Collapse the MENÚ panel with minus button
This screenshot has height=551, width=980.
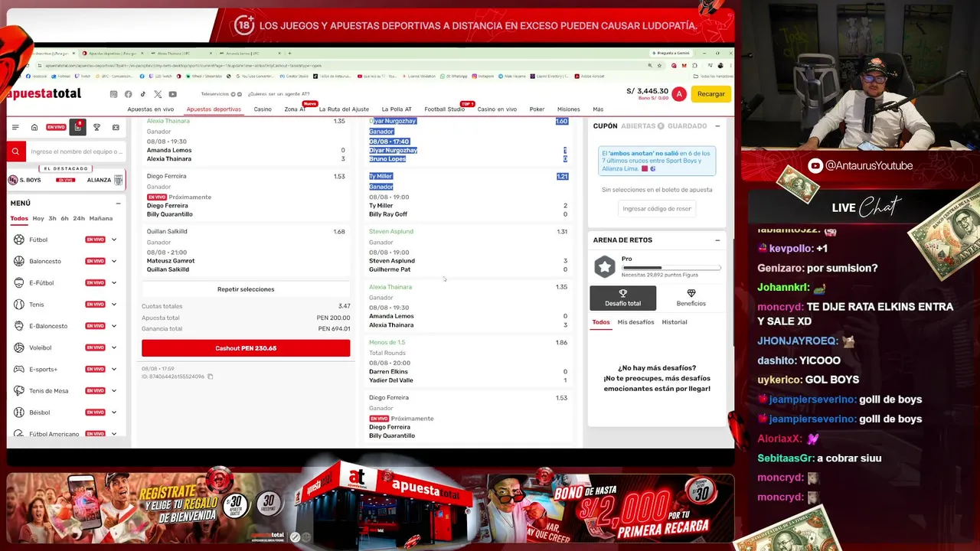pyautogui.click(x=118, y=203)
